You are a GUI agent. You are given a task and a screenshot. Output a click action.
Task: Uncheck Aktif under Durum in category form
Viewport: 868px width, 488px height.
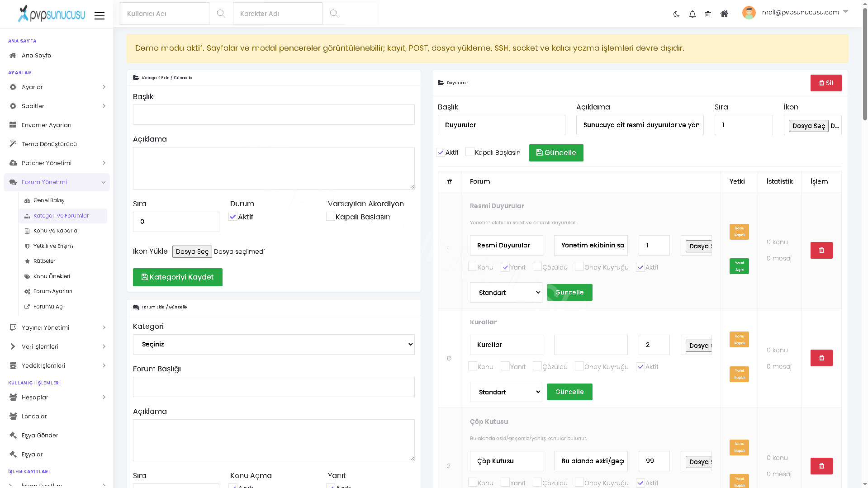(233, 217)
